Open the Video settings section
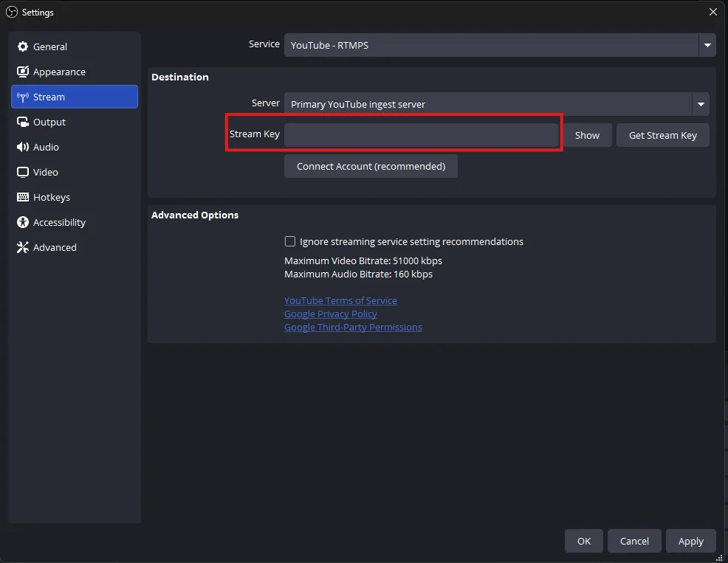The width and height of the screenshot is (728, 563). click(44, 172)
